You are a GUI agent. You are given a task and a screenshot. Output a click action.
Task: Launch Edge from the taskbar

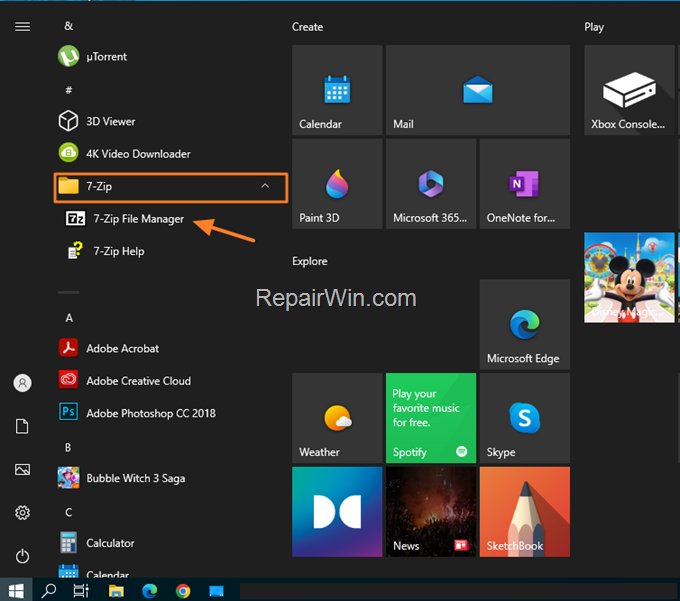tap(150, 591)
